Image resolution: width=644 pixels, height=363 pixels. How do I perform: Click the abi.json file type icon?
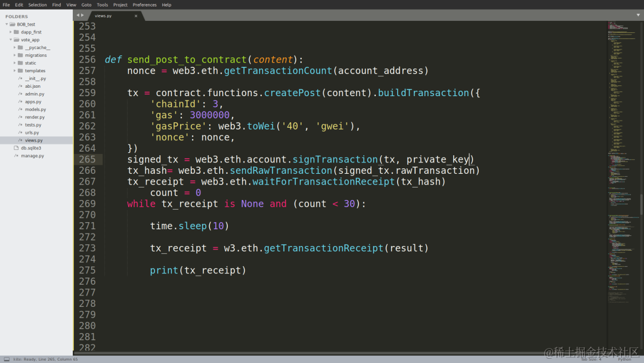20,87
